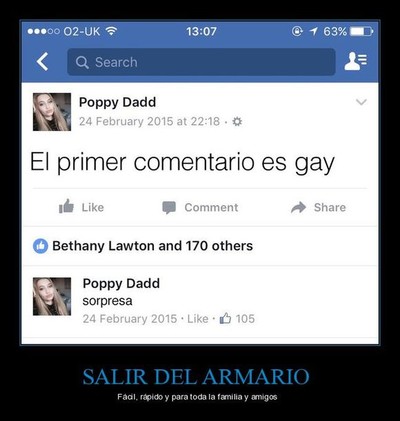Screen dimensions: 400x421
Task: Expand the post options chevron
Action: tap(361, 102)
